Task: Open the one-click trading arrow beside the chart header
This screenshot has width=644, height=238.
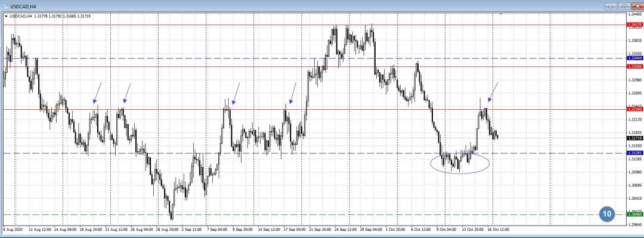Action: (6, 16)
